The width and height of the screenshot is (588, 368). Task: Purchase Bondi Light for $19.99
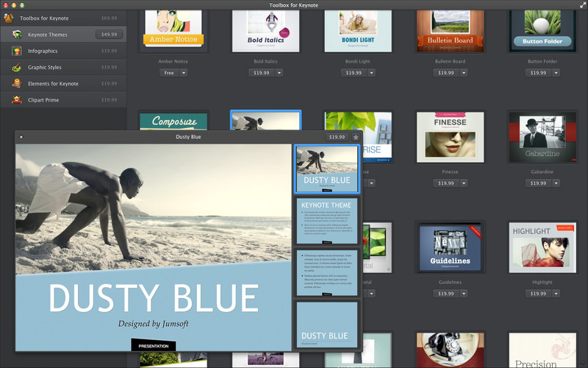pyautogui.click(x=354, y=73)
